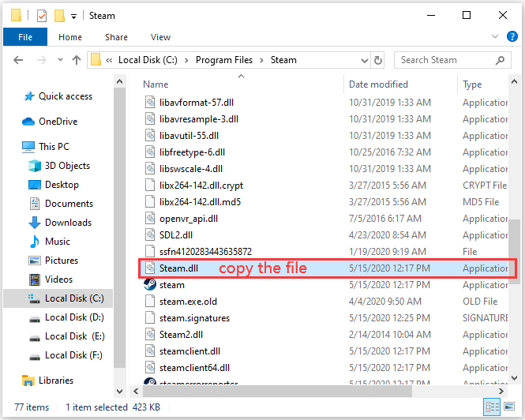The image size is (525, 420).
Task: Select Libraries in navigation pane
Action: [x=47, y=381]
